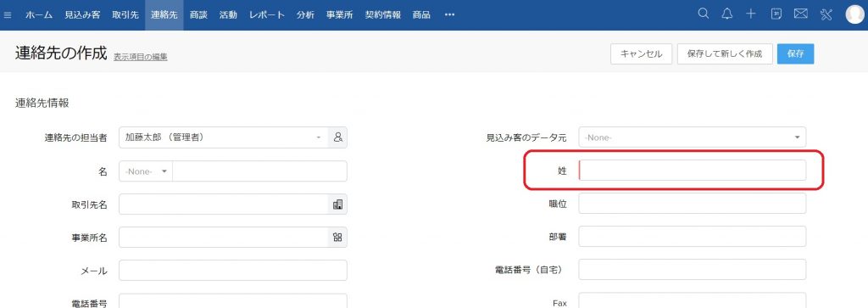The image size is (868, 308).
Task: Click the キャンセル button
Action: (641, 53)
